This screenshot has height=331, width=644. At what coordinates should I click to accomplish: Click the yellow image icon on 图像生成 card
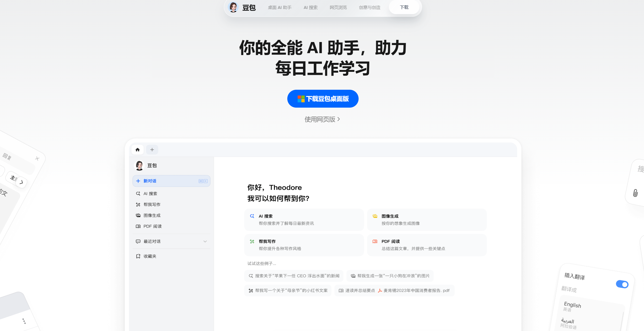point(375,216)
